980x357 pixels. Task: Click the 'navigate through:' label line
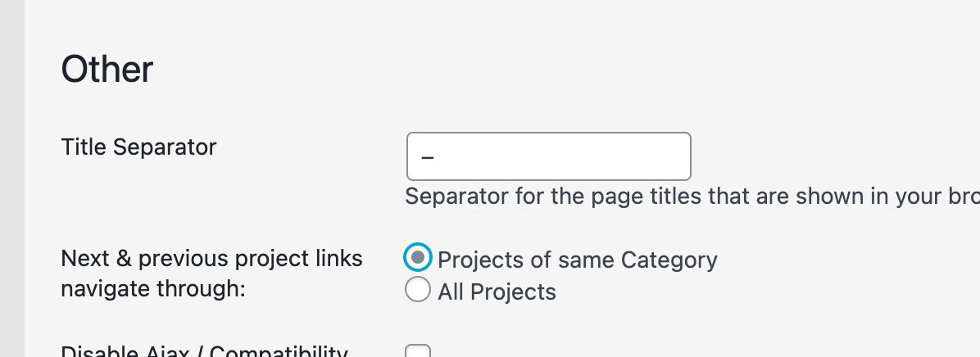(x=153, y=289)
